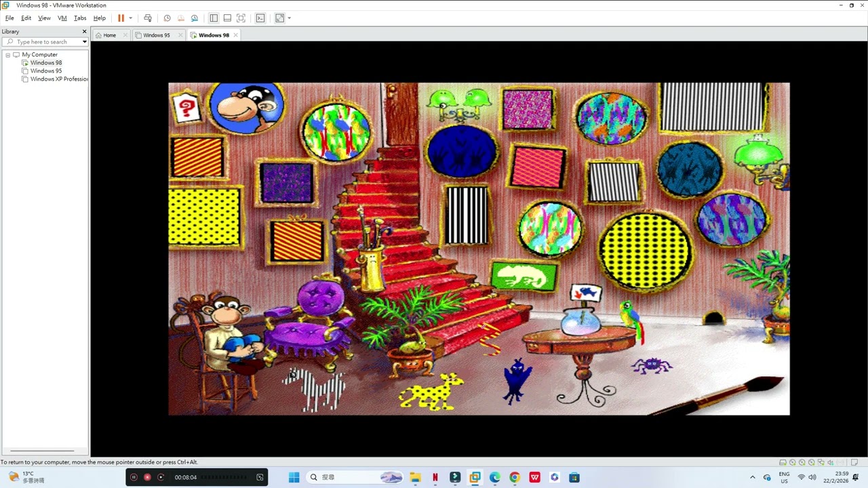Viewport: 868px width, 488px height.
Task: Show hidden system tray icons
Action: click(752, 477)
